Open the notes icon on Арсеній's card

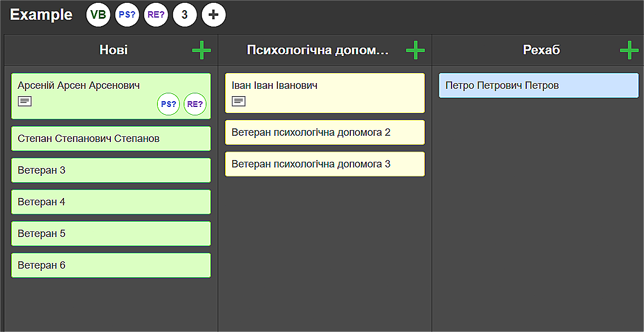click(23, 102)
